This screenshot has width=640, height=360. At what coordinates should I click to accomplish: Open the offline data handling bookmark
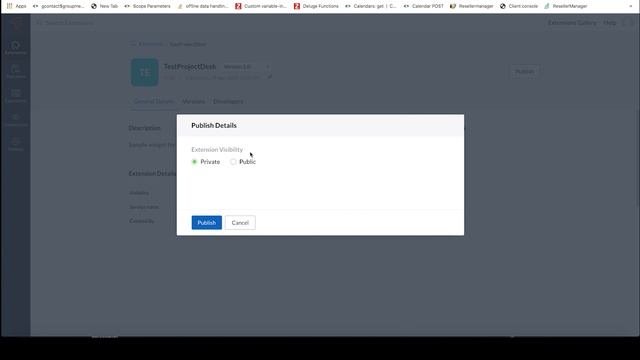click(203, 6)
